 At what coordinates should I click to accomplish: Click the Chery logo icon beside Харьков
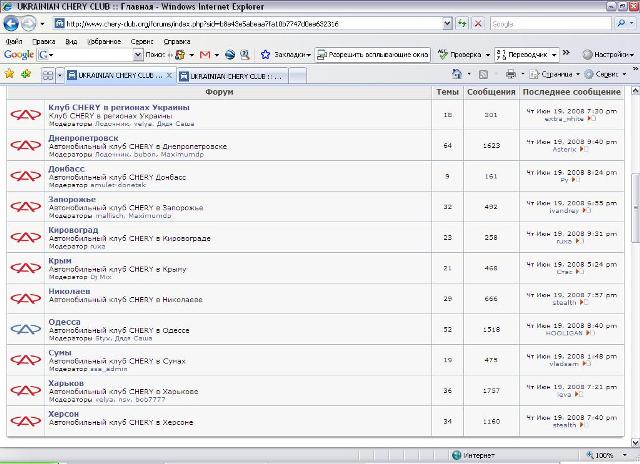[x=26, y=390]
